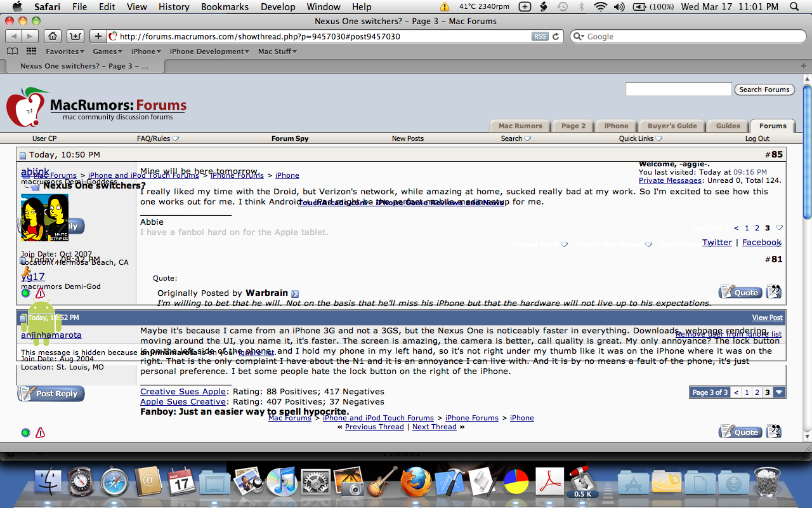Image resolution: width=812 pixels, height=508 pixels.
Task: Expand the Mac Stuff bookmarks folder
Action: [x=277, y=51]
